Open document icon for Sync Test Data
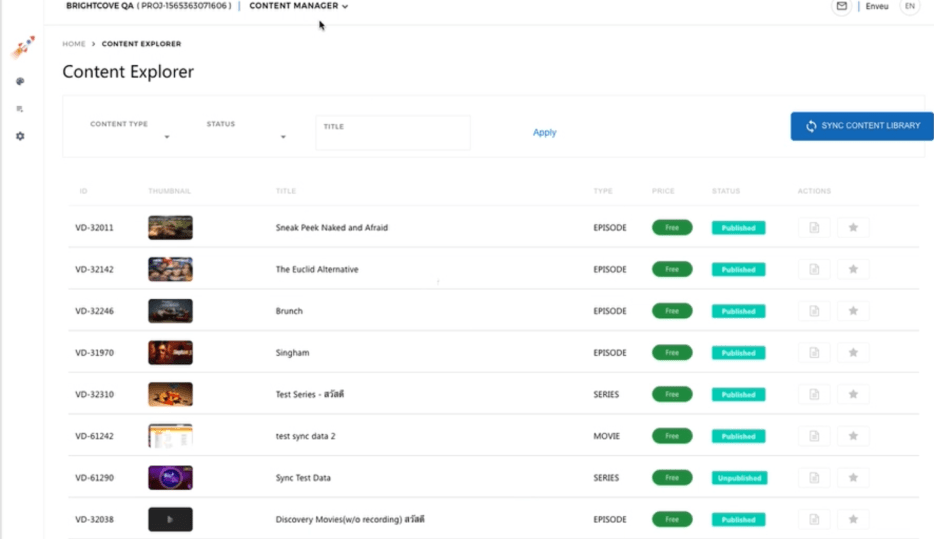Screen dimensions: 934x539 [x=814, y=478]
